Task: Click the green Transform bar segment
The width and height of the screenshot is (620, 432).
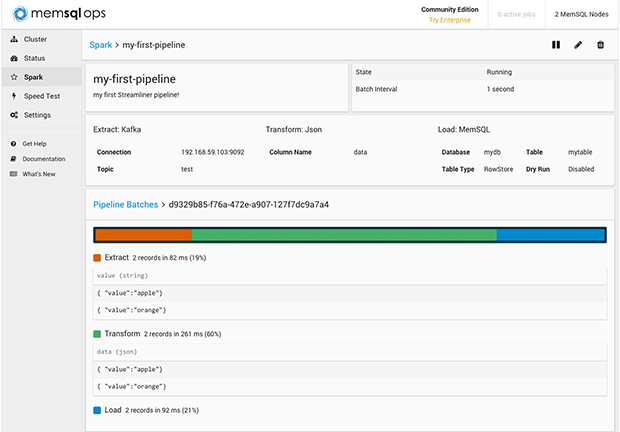Action: (344, 235)
